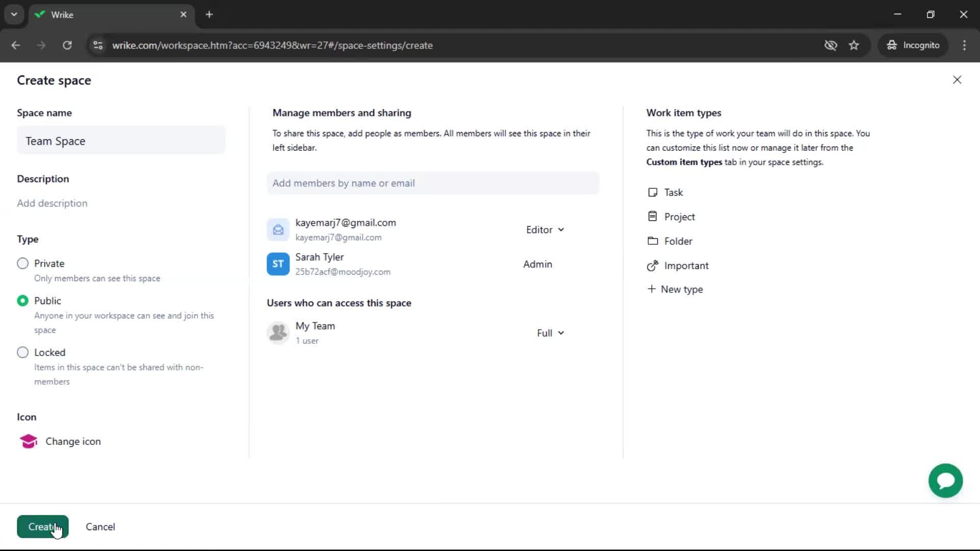
Task: Click the Create button
Action: [x=43, y=527]
